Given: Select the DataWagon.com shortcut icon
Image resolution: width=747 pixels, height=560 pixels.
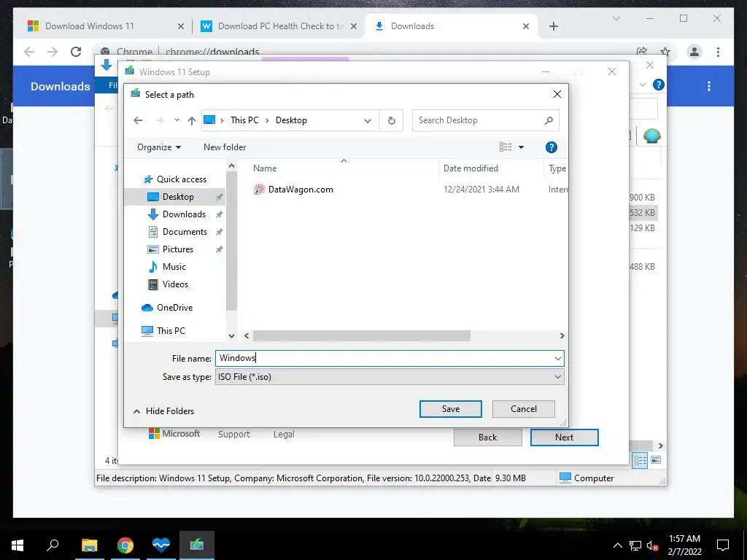Looking at the screenshot, I should 259,190.
